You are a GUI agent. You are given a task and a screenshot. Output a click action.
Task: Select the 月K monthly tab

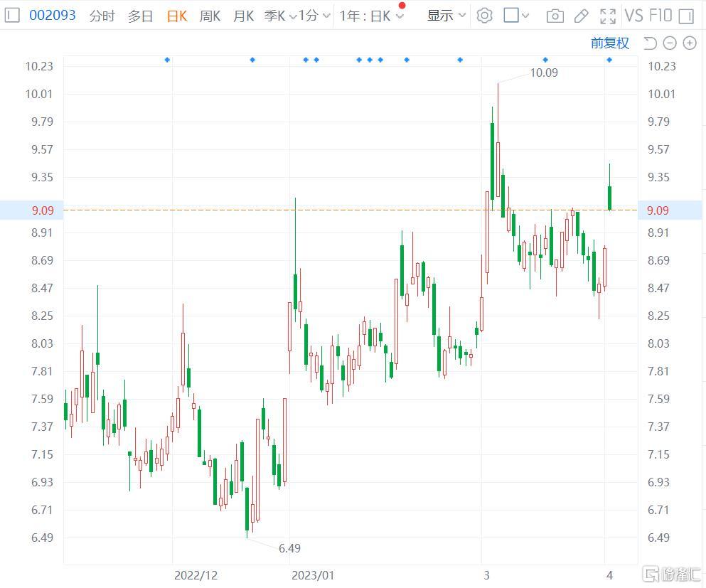coord(243,16)
